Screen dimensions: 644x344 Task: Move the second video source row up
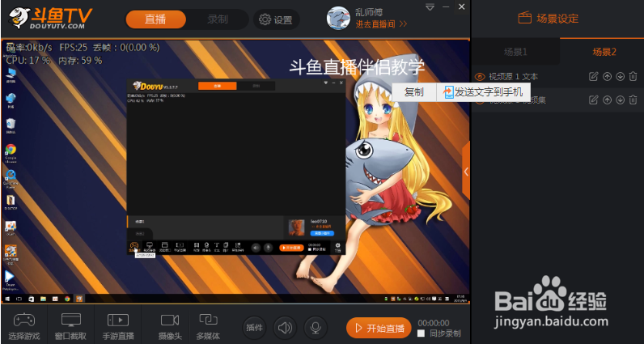[607, 100]
